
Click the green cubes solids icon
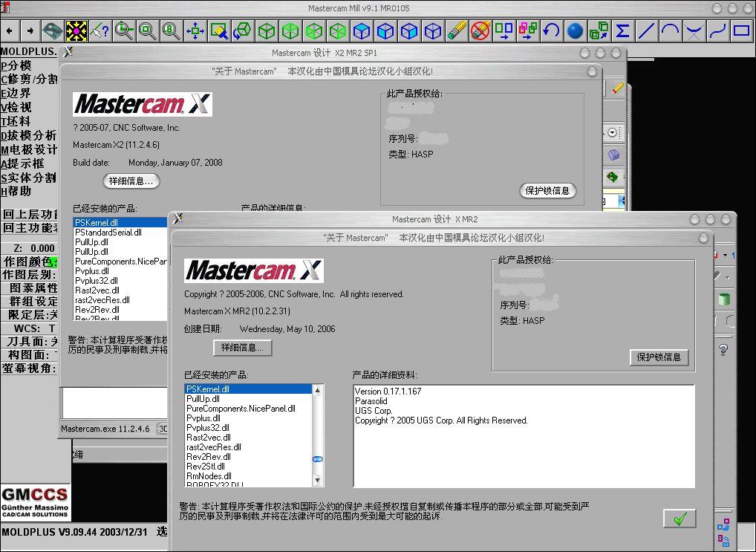599,31
